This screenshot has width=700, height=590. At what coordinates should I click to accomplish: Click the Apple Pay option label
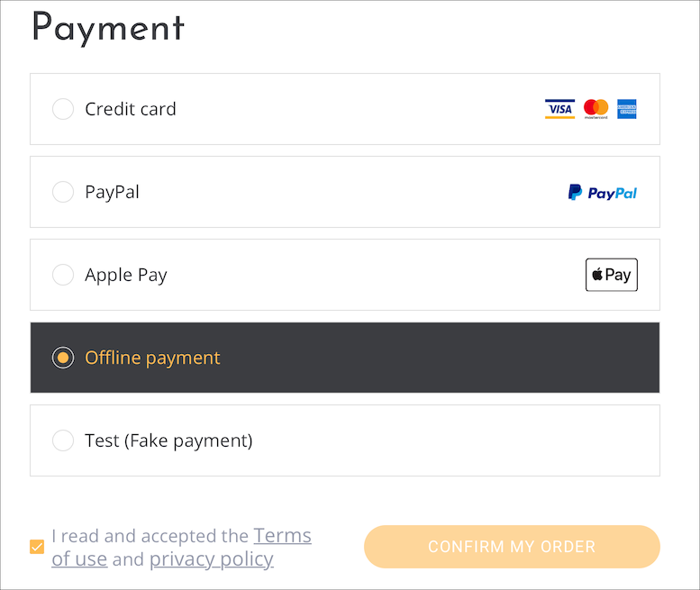point(126,275)
